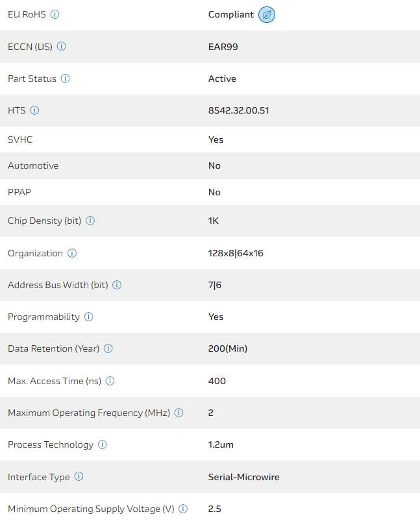Click the EAR99 classification value
This screenshot has width=420, height=523.
[223, 47]
